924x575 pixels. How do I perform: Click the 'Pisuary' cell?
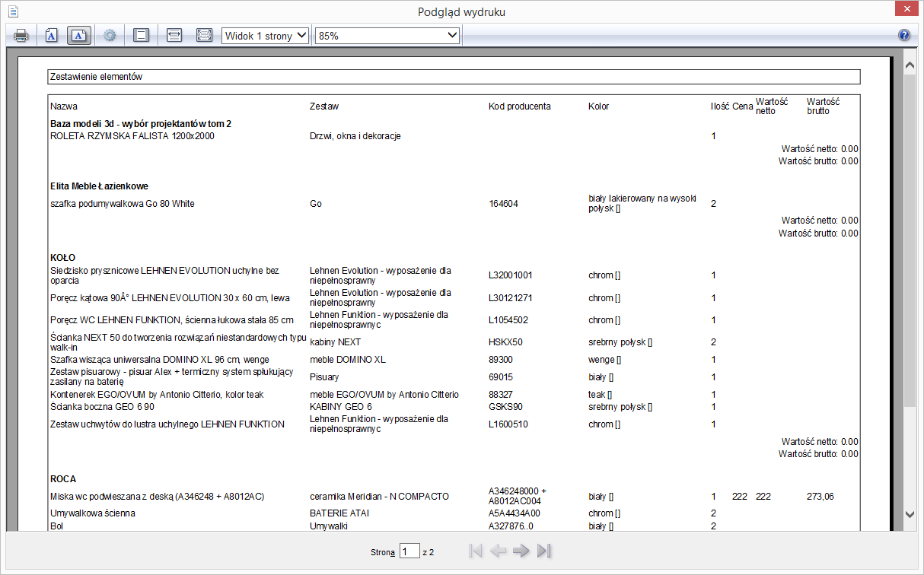(324, 377)
